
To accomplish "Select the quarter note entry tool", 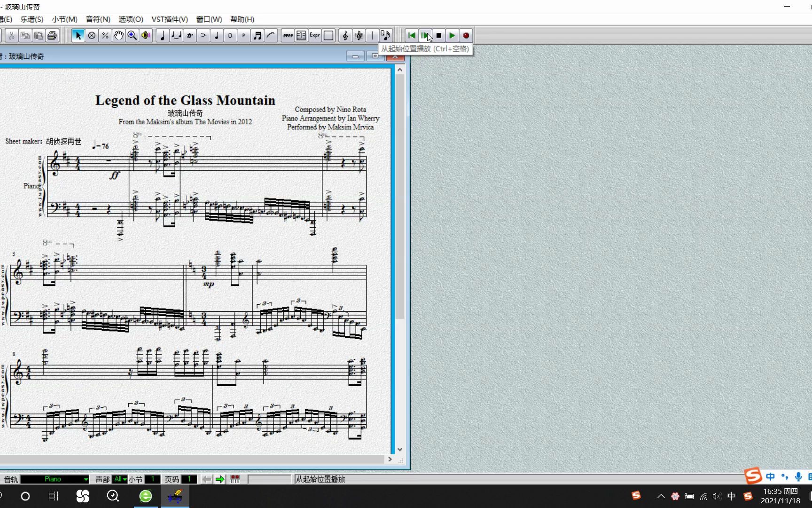I will pos(163,35).
